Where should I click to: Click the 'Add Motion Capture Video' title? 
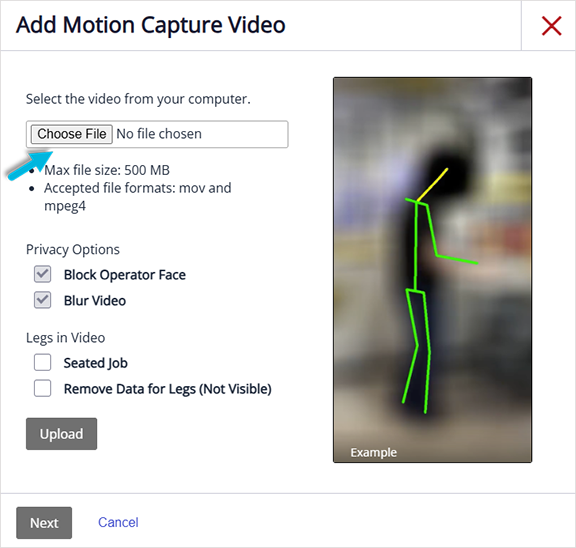151,25
